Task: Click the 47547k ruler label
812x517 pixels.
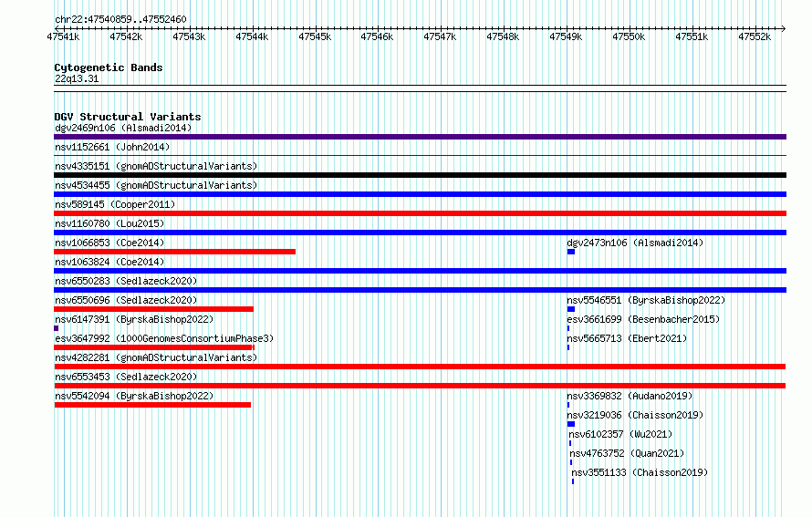Action: (440, 36)
